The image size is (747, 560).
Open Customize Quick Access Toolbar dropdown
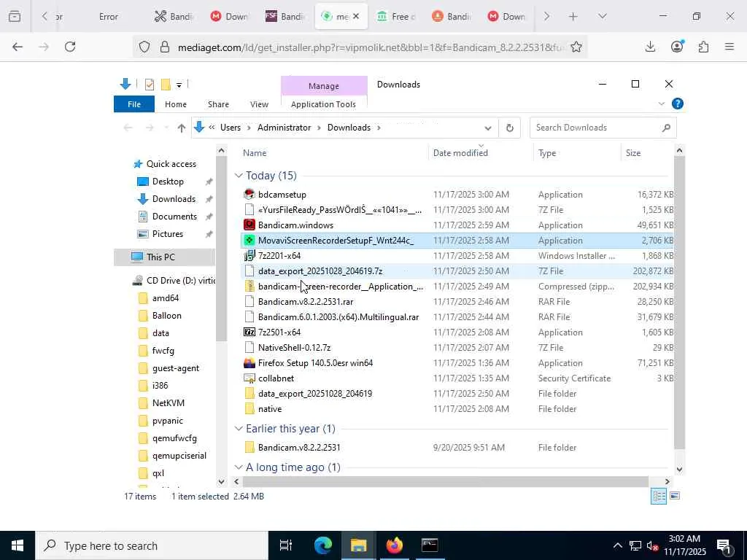179,85
